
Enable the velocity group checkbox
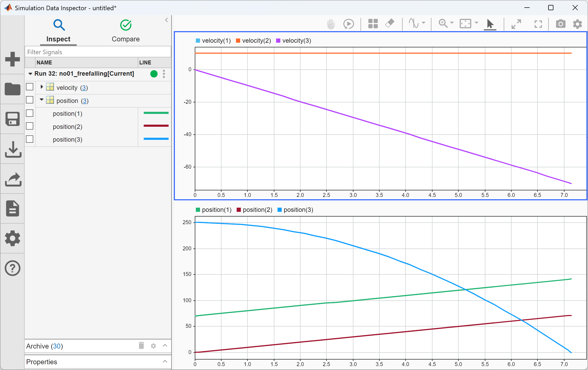pyautogui.click(x=30, y=87)
